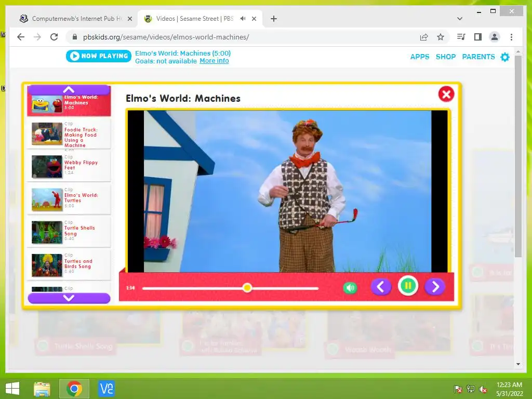
Task: Open the SHOP link
Action: pos(445,57)
